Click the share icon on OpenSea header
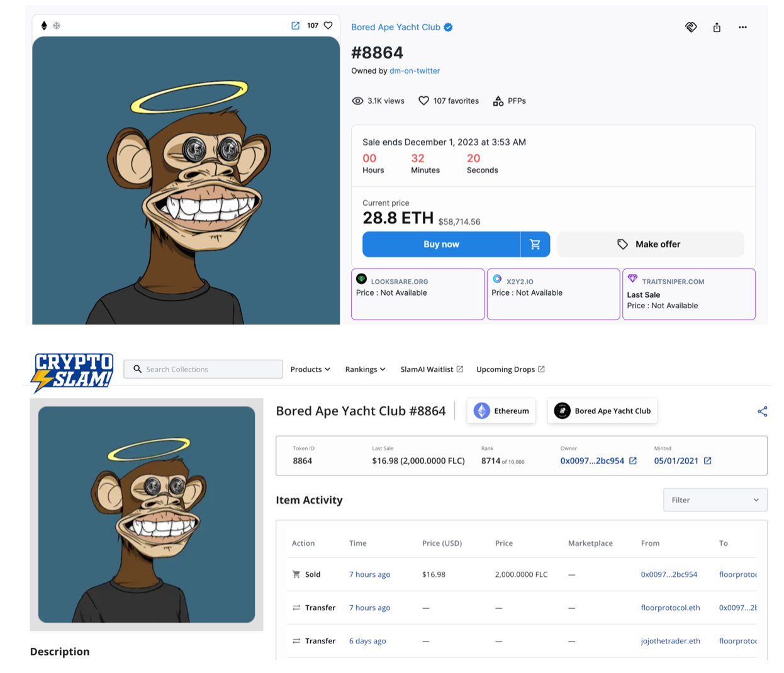This screenshot has width=784, height=673. 717,28
